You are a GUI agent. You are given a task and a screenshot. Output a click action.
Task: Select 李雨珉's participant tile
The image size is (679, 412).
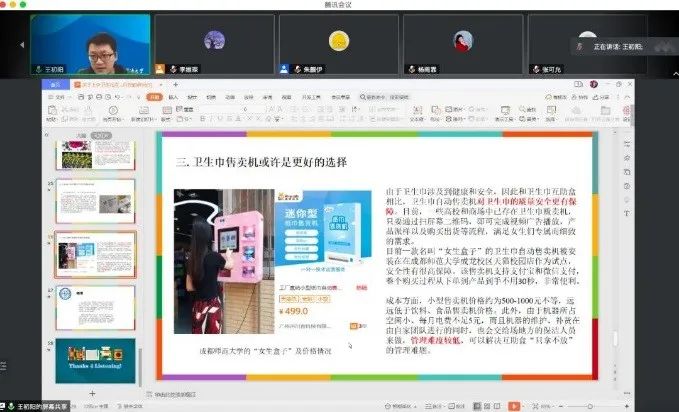click(214, 44)
